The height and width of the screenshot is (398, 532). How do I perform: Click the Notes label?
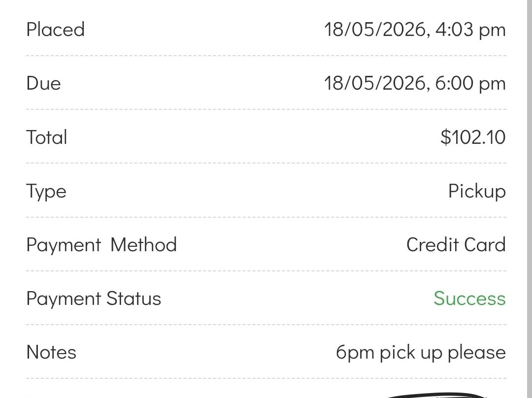click(51, 352)
